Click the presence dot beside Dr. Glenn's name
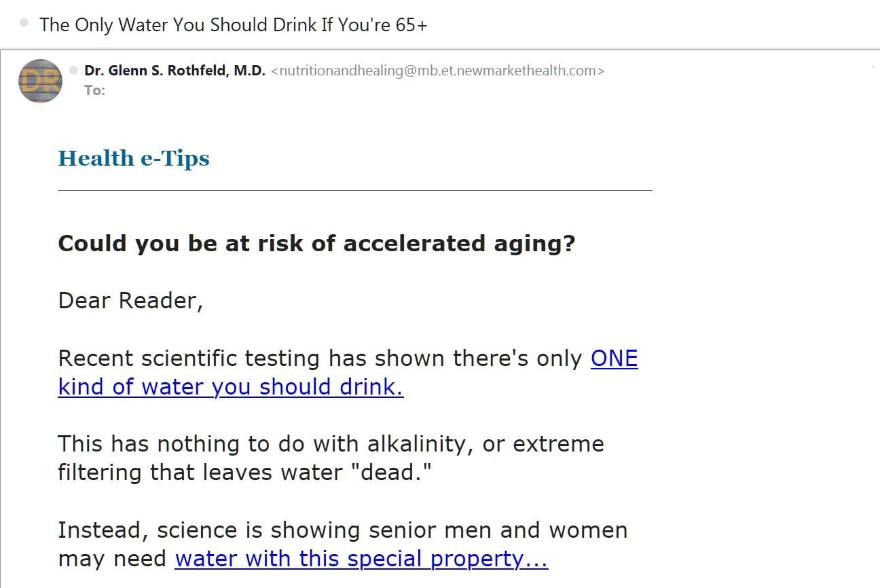880x588 pixels. tap(73, 70)
